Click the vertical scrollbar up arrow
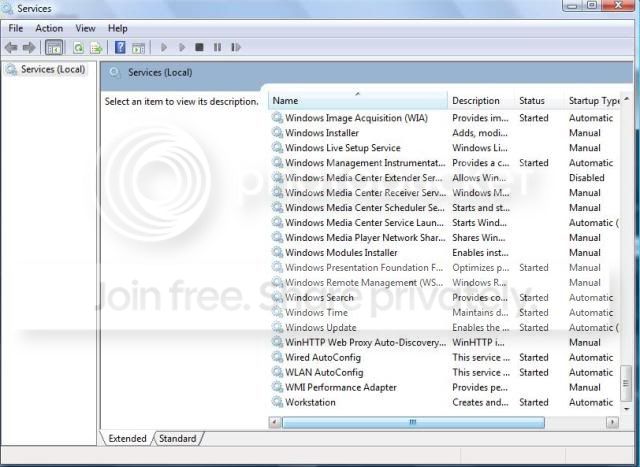Viewport: 640px width, 467px height. pyautogui.click(x=626, y=99)
